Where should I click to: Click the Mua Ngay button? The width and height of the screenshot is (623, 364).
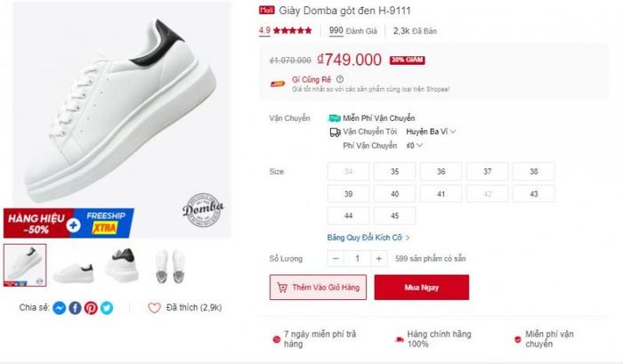[422, 287]
